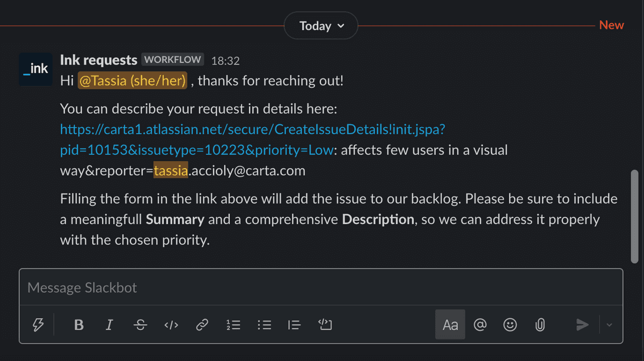Toggle bold text formatting
The height and width of the screenshot is (361, 644).
tap(78, 324)
